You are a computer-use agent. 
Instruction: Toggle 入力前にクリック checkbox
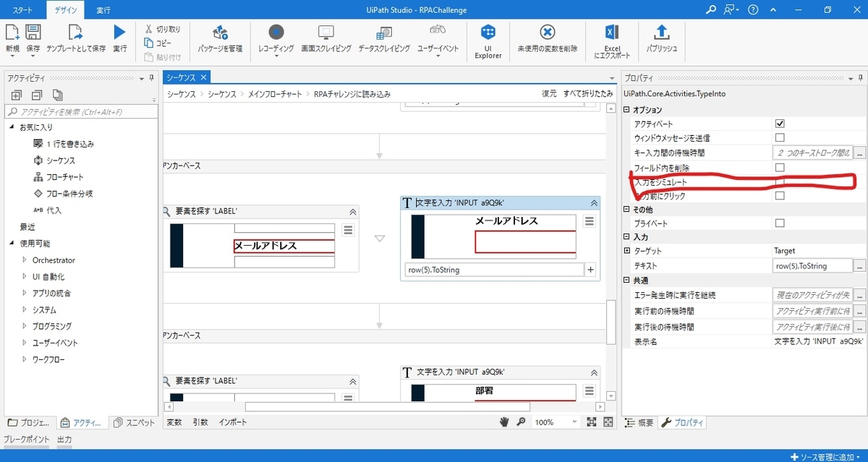[x=779, y=195]
